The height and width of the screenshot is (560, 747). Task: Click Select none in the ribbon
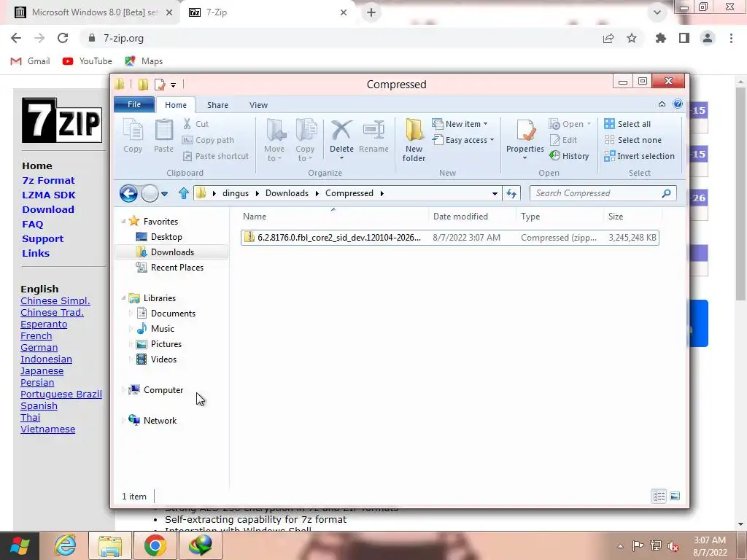(633, 140)
